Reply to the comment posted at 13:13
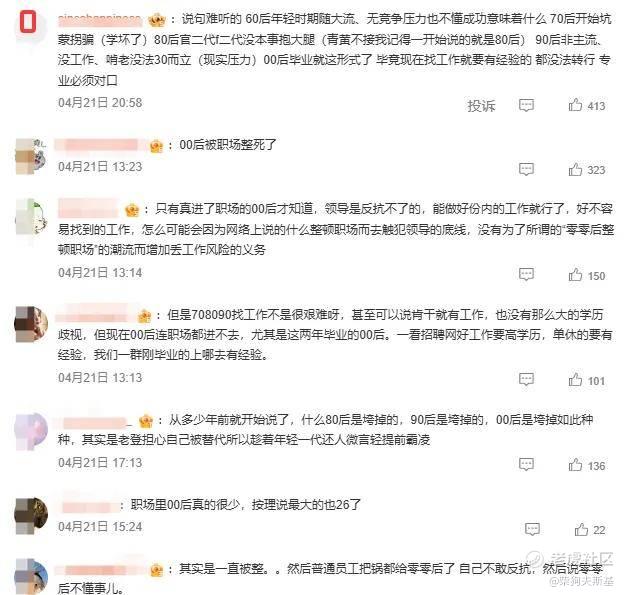 [x=526, y=379]
